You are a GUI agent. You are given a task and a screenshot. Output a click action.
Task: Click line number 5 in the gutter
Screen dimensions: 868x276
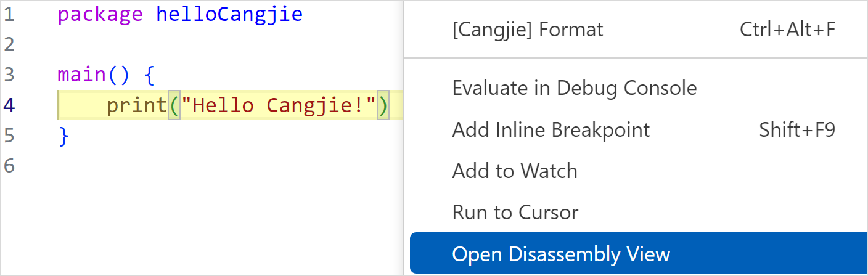tap(9, 135)
